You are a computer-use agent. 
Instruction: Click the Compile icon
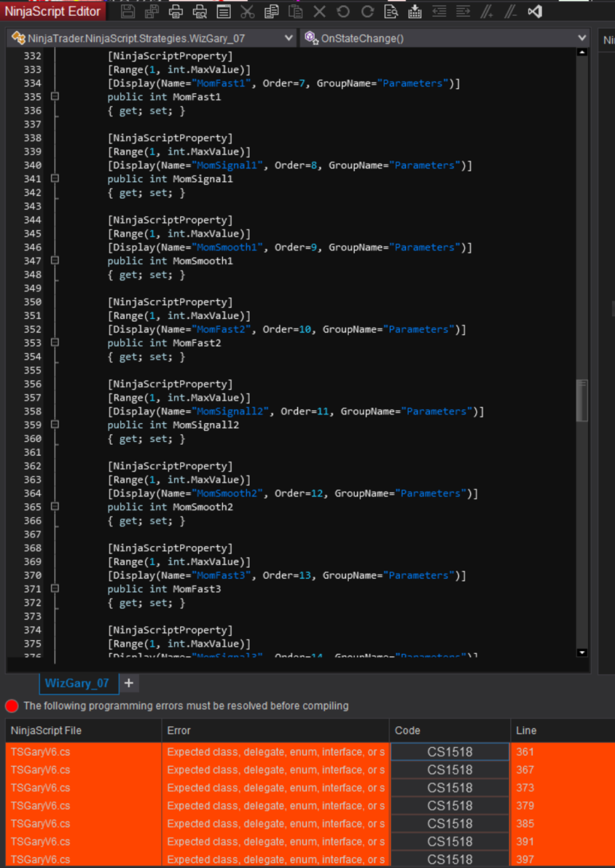[x=415, y=11]
